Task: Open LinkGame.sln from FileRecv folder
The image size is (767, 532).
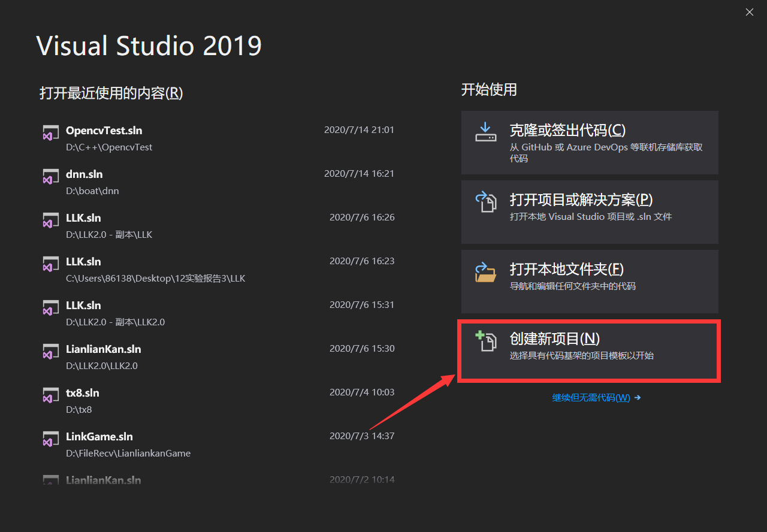Action: [99, 437]
